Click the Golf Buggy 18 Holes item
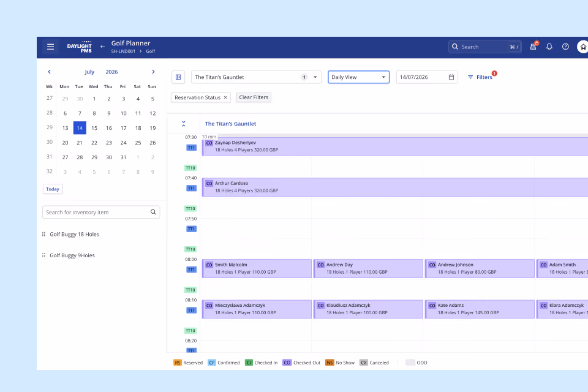588x392 pixels. [x=74, y=234]
